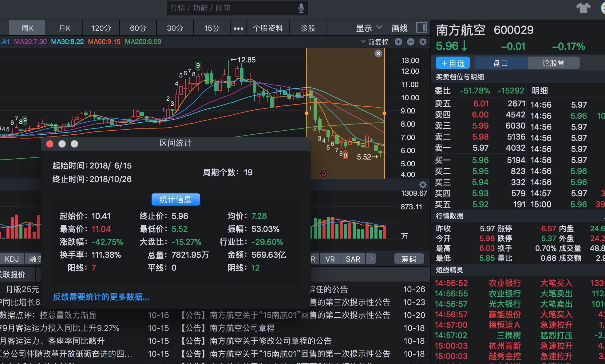Open the skin theme shirt icon

coord(583,8)
